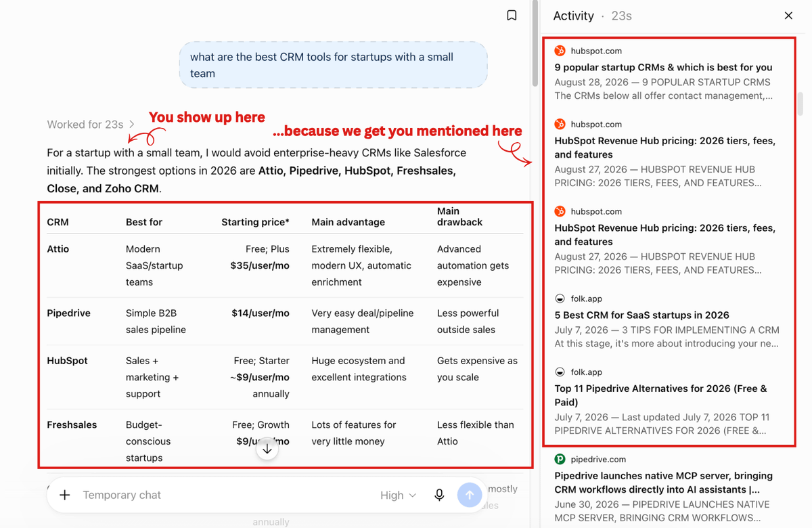
Task: Click 'Advanced automation gets expensive' cell
Action: click(x=473, y=266)
